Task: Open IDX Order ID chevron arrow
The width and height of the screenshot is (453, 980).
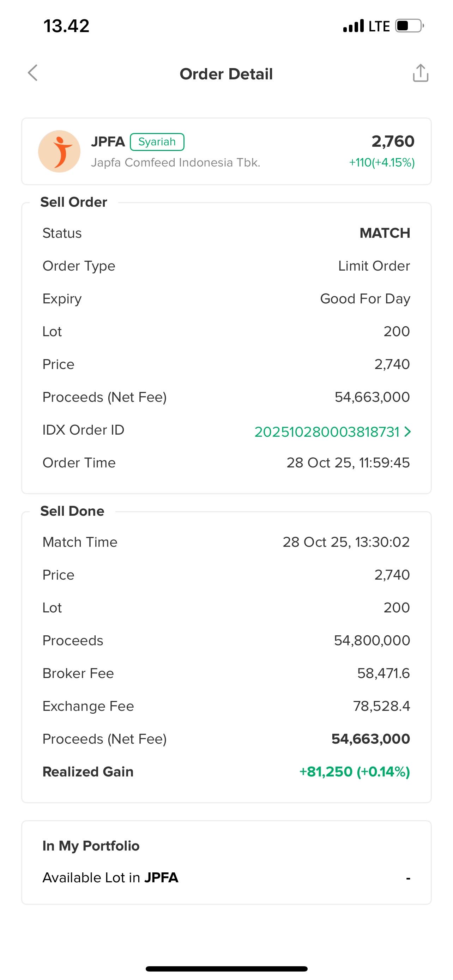Action: coord(407,431)
